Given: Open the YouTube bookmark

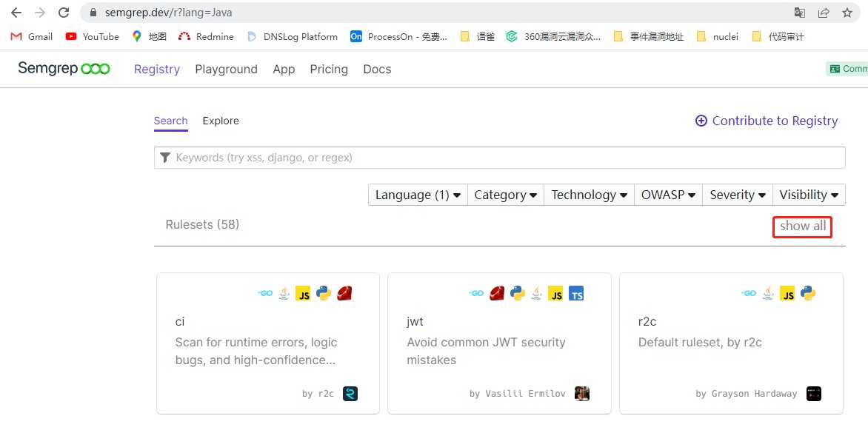Looking at the screenshot, I should 92,36.
